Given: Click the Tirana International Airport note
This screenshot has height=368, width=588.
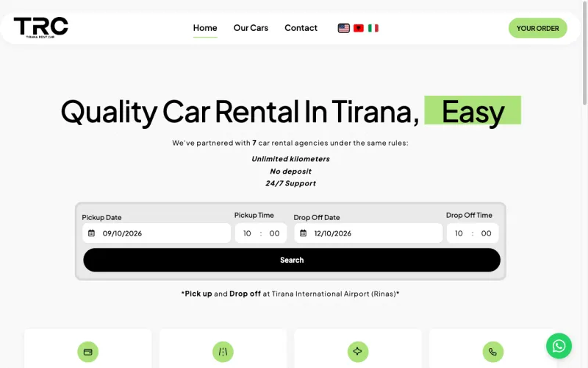Looking at the screenshot, I should (x=290, y=294).
